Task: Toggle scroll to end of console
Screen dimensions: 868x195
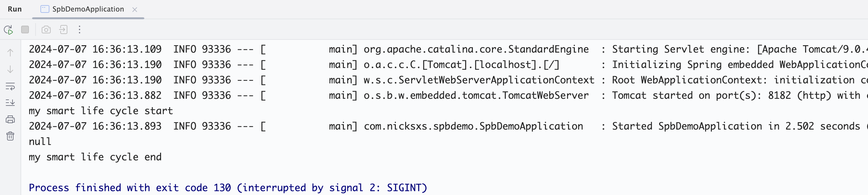Action: click(x=11, y=102)
